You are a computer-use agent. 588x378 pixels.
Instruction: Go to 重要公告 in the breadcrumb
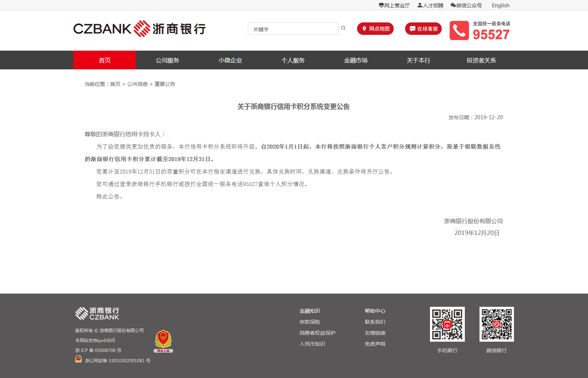(x=165, y=84)
